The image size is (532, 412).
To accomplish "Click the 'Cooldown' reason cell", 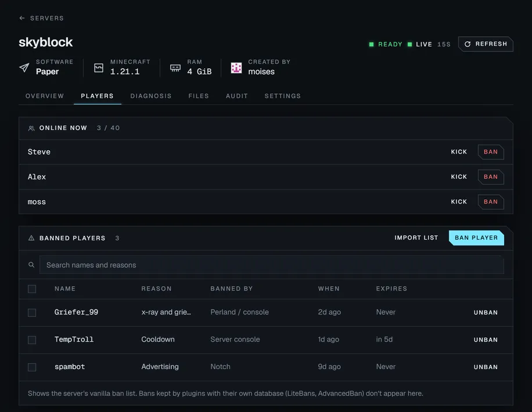I will pyautogui.click(x=158, y=339).
